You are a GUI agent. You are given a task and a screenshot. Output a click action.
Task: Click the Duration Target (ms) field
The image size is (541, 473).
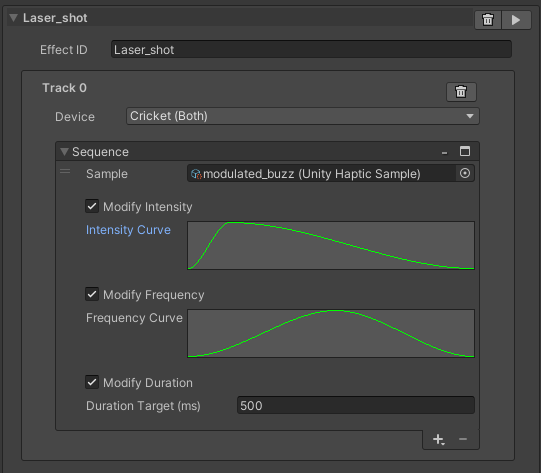click(x=356, y=405)
